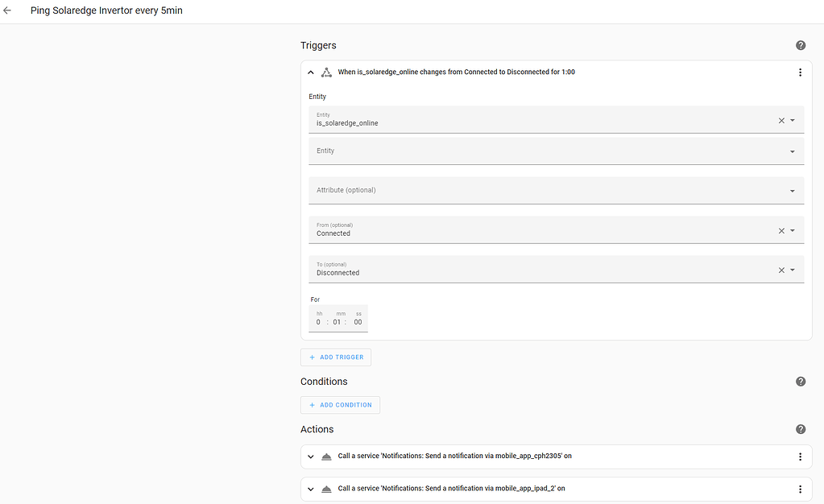The height and width of the screenshot is (504, 824).
Task: Open the trigger card overflow menu
Action: pos(800,72)
